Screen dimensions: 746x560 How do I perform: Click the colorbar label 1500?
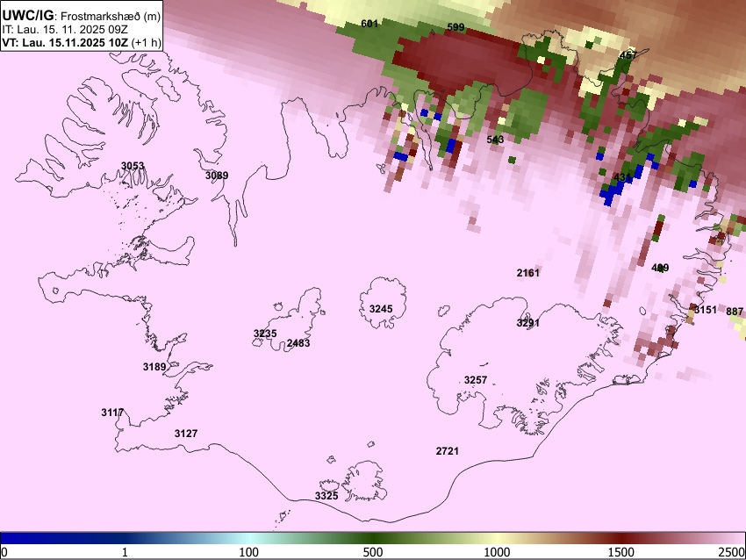621,552
